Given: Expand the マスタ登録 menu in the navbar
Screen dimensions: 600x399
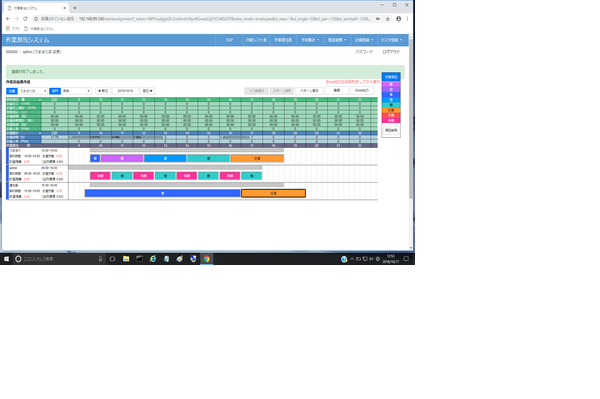Looking at the screenshot, I should coord(391,40).
